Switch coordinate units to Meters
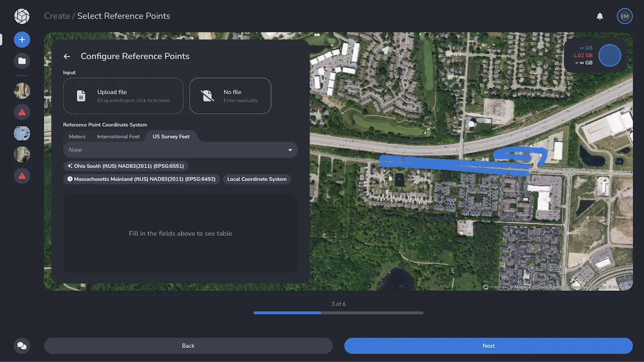The width and height of the screenshot is (644, 362). pos(77,136)
